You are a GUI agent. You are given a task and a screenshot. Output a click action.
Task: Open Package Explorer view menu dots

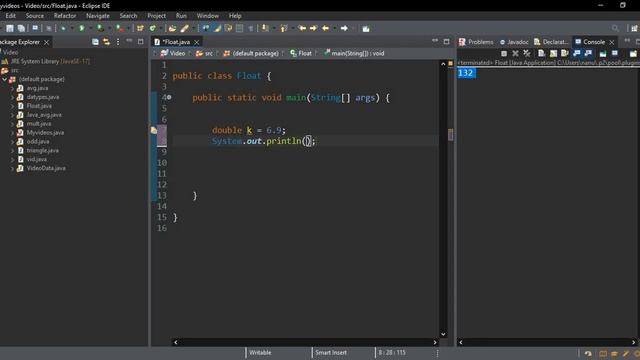pos(118,42)
